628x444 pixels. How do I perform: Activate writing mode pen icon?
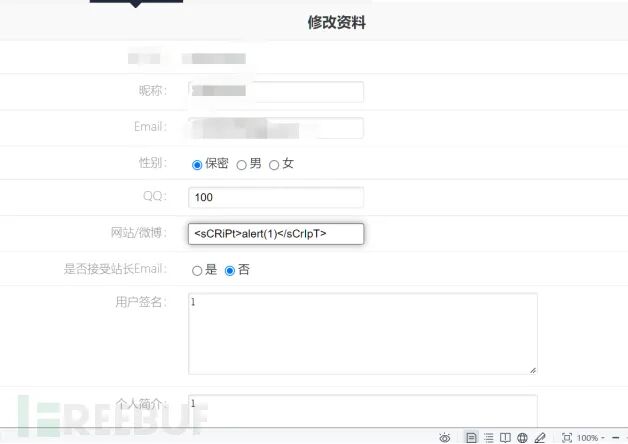pos(540,438)
